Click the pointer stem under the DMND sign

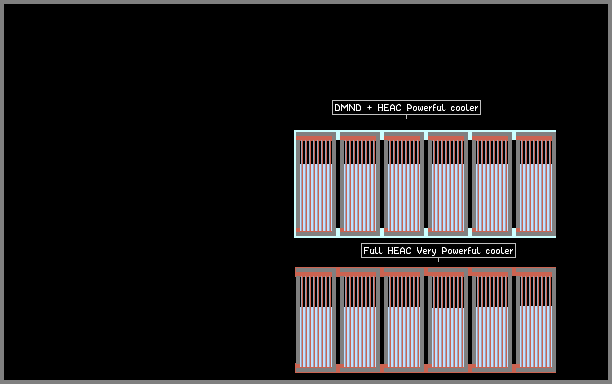point(406,117)
